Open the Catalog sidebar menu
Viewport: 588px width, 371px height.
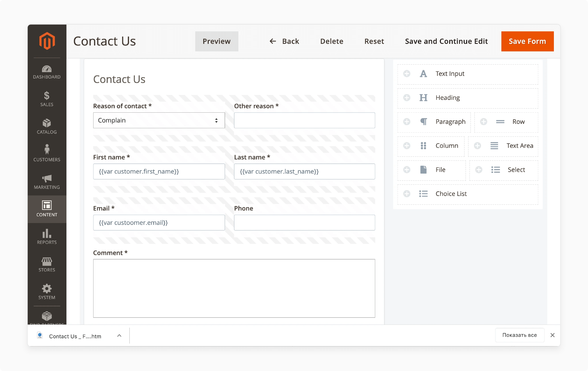pyautogui.click(x=47, y=127)
